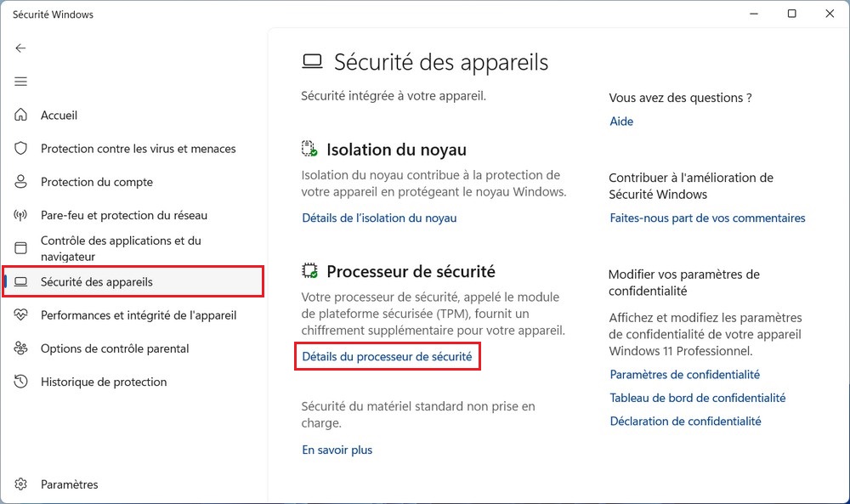Click the parental controls family icon
850x504 pixels.
(21, 348)
